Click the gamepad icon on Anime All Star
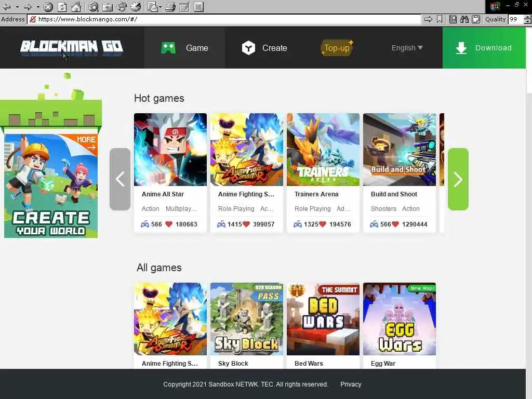532x399 pixels. point(145,224)
